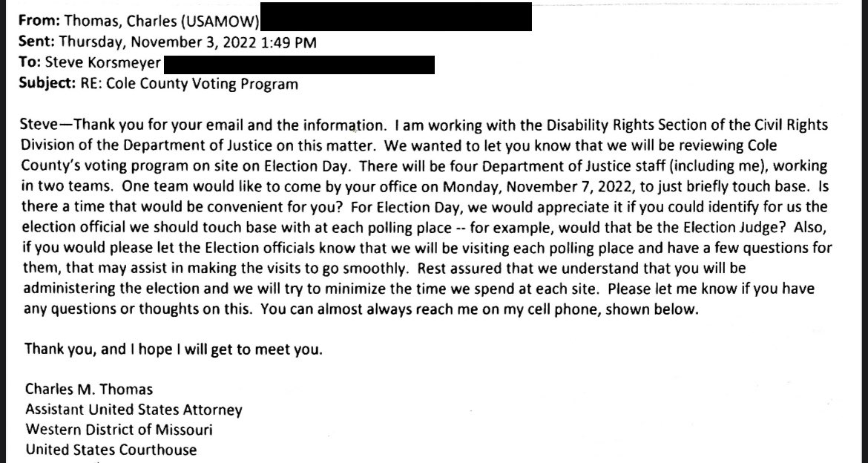Select the line "United States Courthouse"
The image size is (868, 463).
pyautogui.click(x=111, y=450)
